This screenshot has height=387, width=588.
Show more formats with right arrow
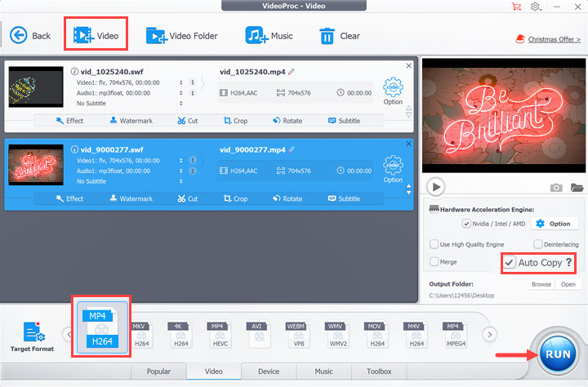click(490, 334)
